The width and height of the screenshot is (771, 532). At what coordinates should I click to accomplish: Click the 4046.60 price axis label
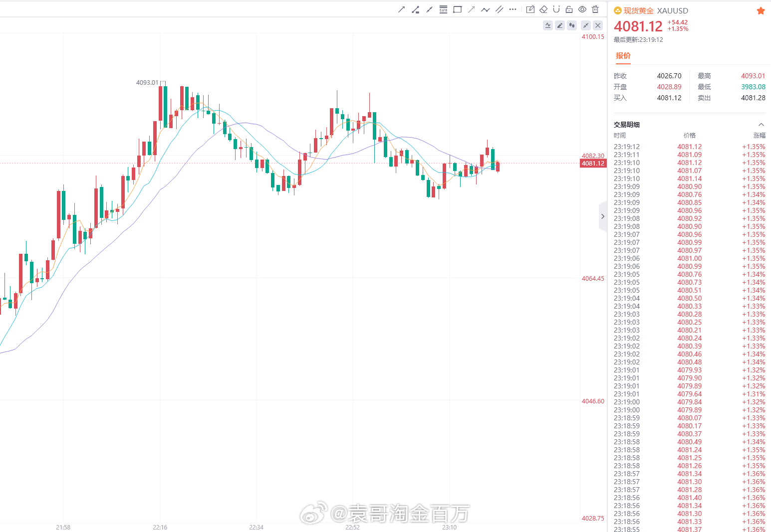(x=593, y=401)
